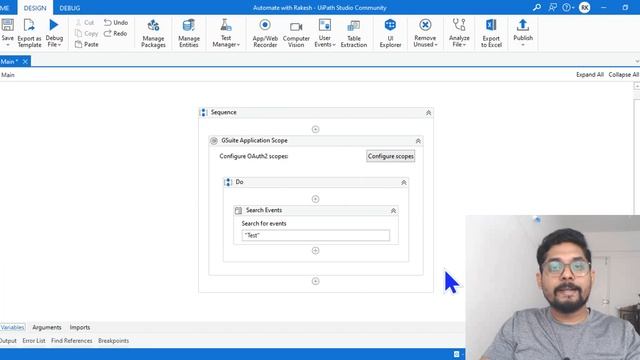
Task: Click the Search for events input field
Action: (316, 236)
